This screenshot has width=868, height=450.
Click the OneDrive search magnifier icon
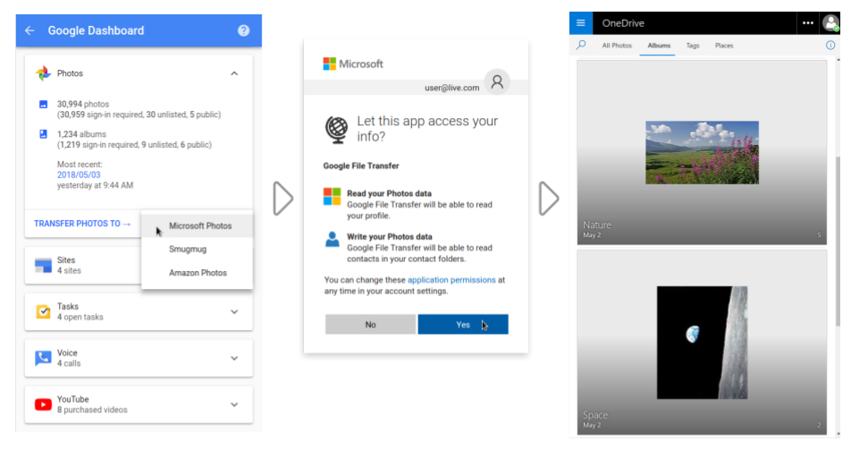581,45
